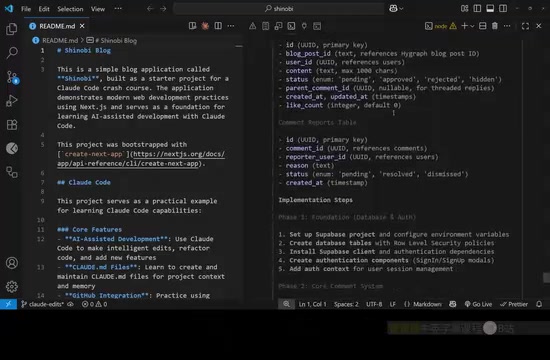This screenshot has height=360, width=550.
Task: Click the new terminal plus icon
Action: point(464,26)
